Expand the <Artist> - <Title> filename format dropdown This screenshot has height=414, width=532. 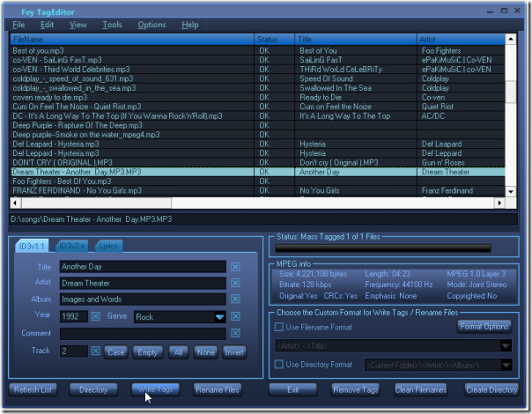tap(506, 346)
